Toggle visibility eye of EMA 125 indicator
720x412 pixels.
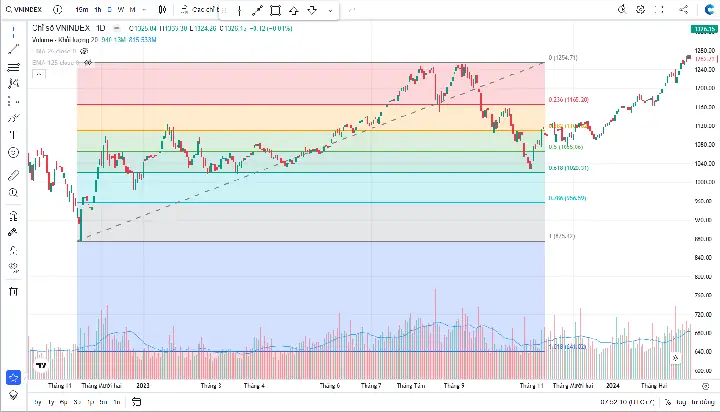click(x=88, y=62)
